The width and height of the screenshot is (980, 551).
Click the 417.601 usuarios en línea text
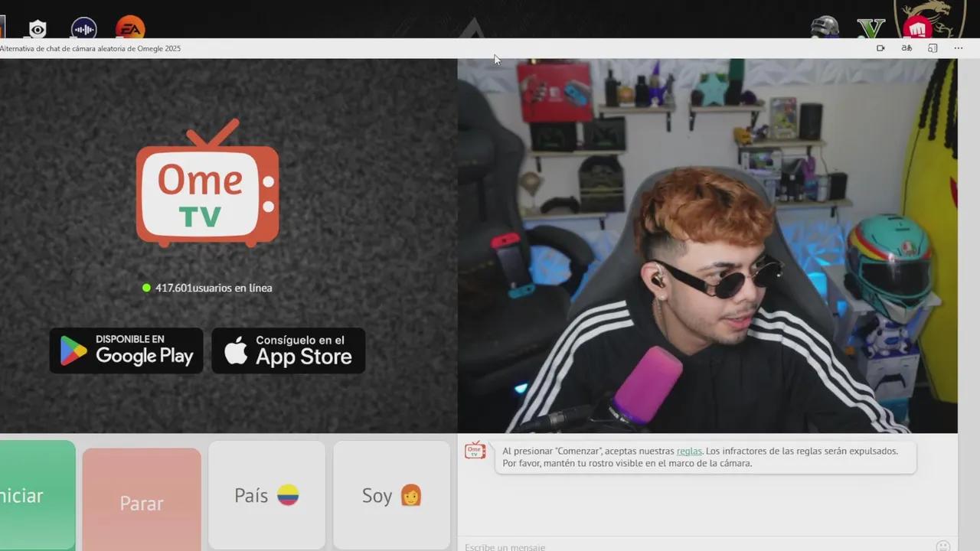click(214, 288)
